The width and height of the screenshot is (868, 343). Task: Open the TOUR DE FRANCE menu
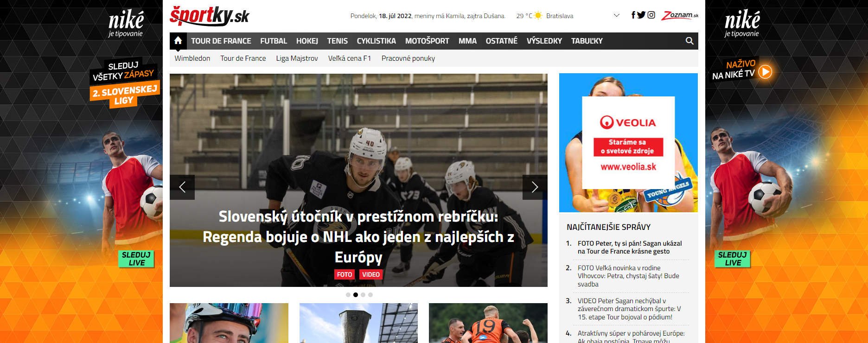pyautogui.click(x=221, y=41)
